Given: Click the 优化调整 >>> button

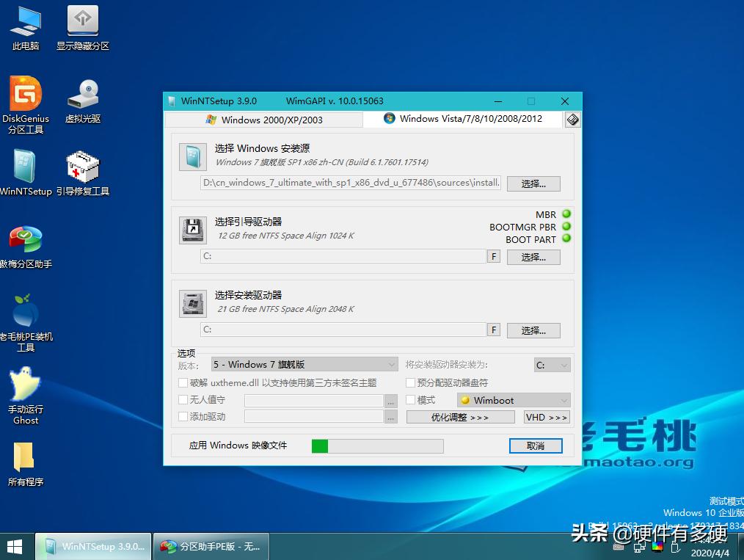Looking at the screenshot, I should pyautogui.click(x=460, y=417).
